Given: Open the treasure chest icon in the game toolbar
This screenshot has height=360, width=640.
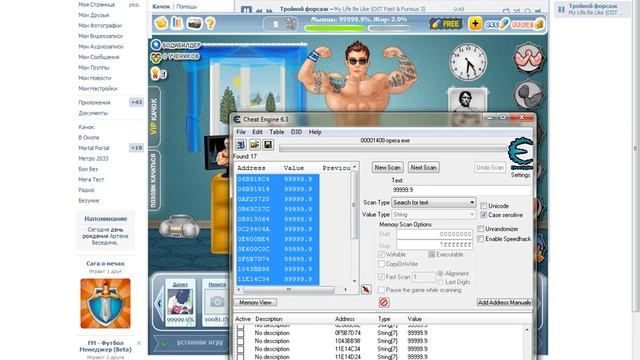Looking at the screenshot, I should click(x=194, y=23).
